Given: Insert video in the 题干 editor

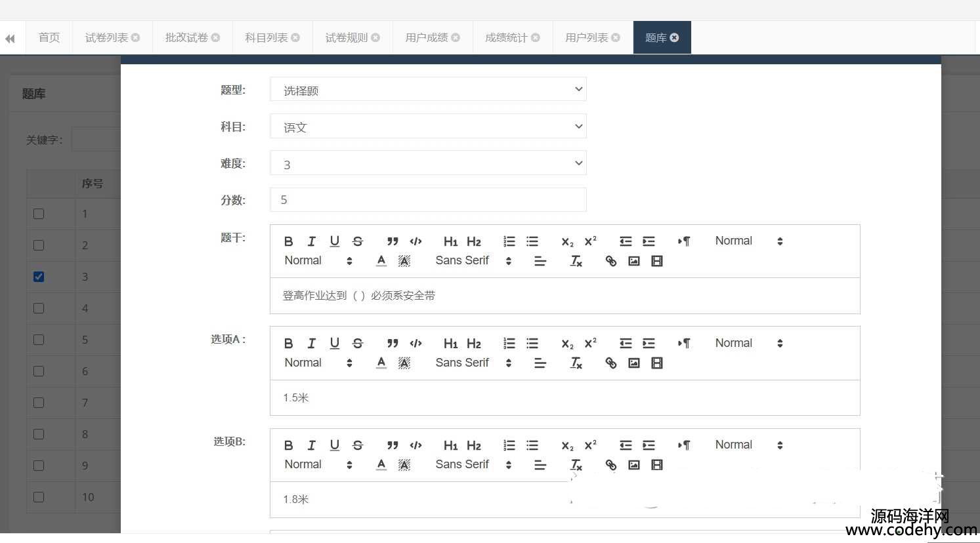Looking at the screenshot, I should (x=657, y=261).
